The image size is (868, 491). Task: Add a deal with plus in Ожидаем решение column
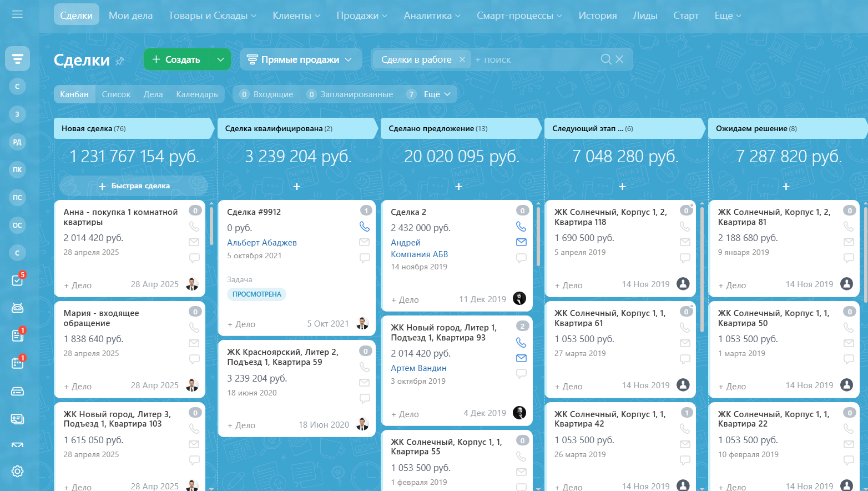786,187
